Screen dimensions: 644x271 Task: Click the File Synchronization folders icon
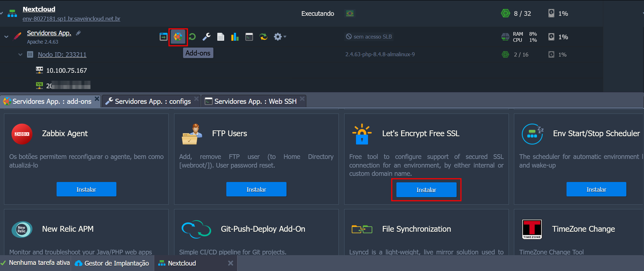click(362, 229)
